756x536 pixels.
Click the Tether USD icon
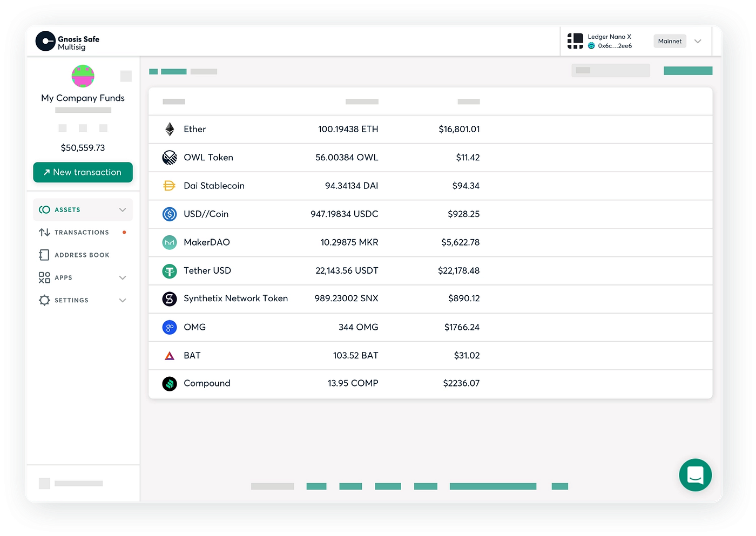[x=170, y=271]
